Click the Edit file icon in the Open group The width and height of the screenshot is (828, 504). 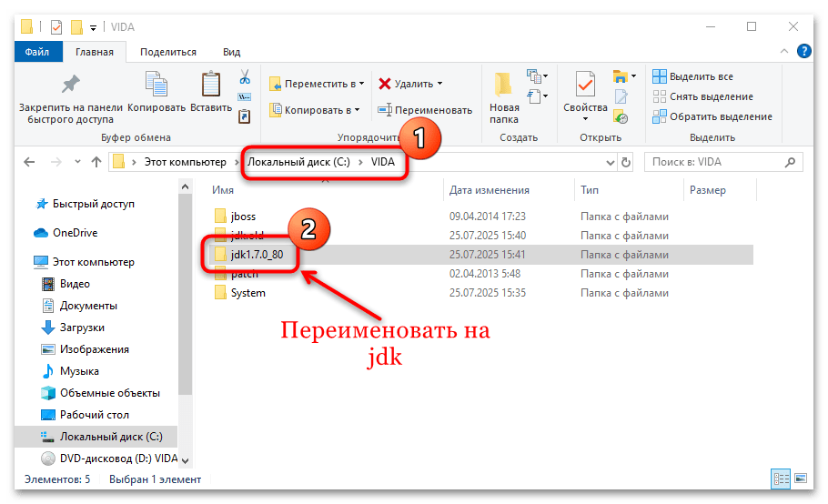tap(621, 96)
